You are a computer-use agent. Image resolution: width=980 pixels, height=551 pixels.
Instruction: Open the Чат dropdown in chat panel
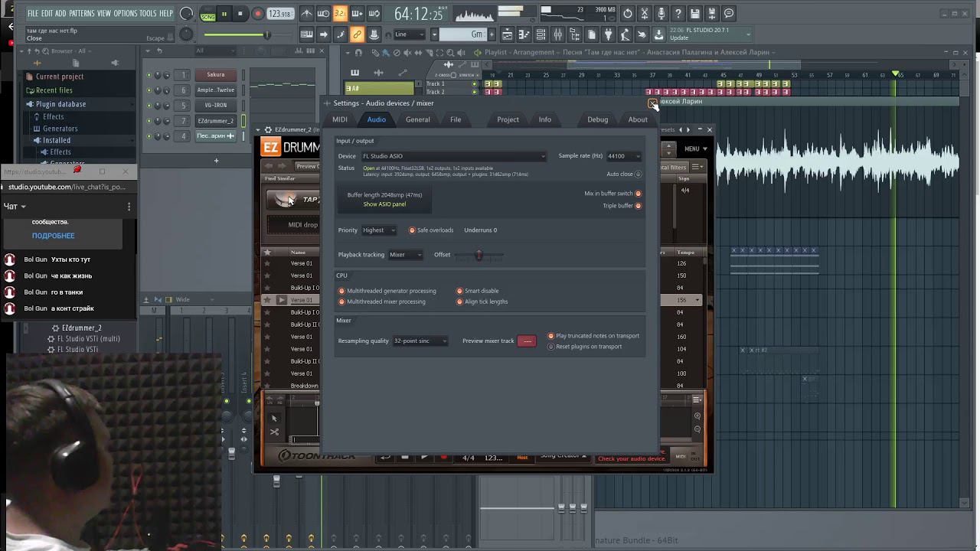click(x=15, y=207)
